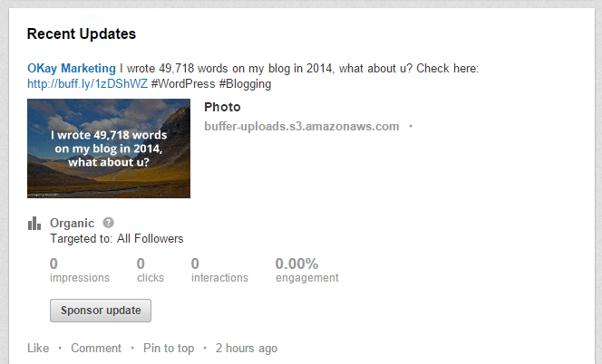Click the bar chart statistics icon
602x364 pixels.
(x=34, y=224)
